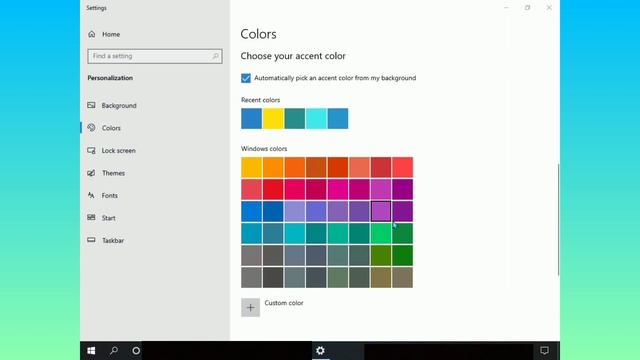Screen dimensions: 640x360
Task: Choose the first blue swatch in third row
Action: coord(251,211)
